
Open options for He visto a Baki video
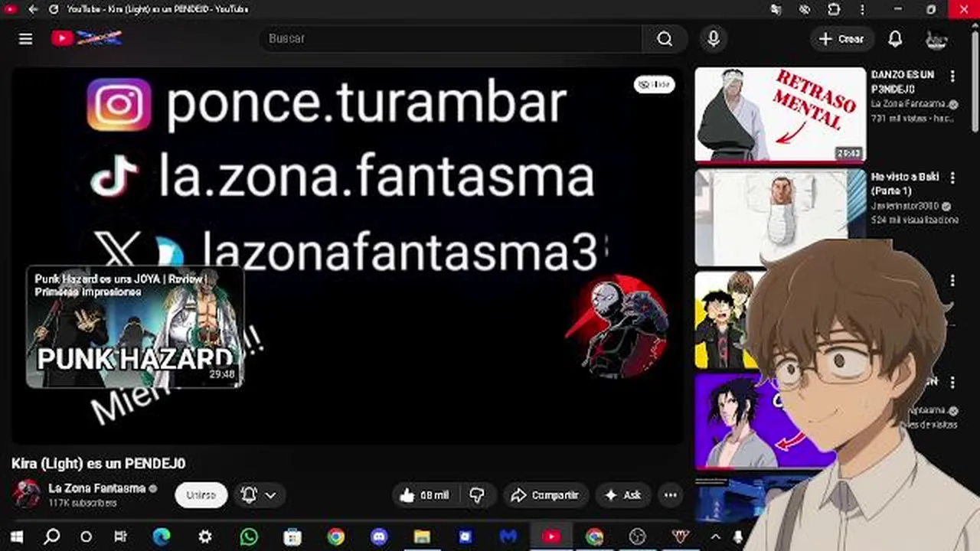(x=952, y=178)
